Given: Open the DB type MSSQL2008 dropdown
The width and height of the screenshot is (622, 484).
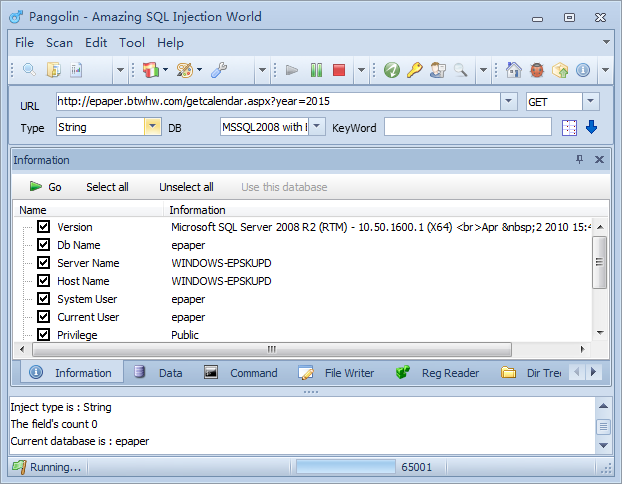Looking at the screenshot, I should 317,127.
